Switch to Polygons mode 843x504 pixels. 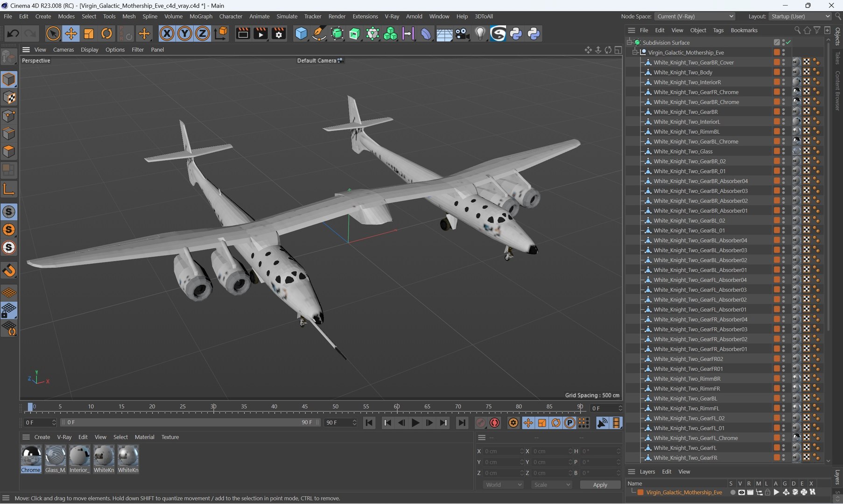pos(9,152)
